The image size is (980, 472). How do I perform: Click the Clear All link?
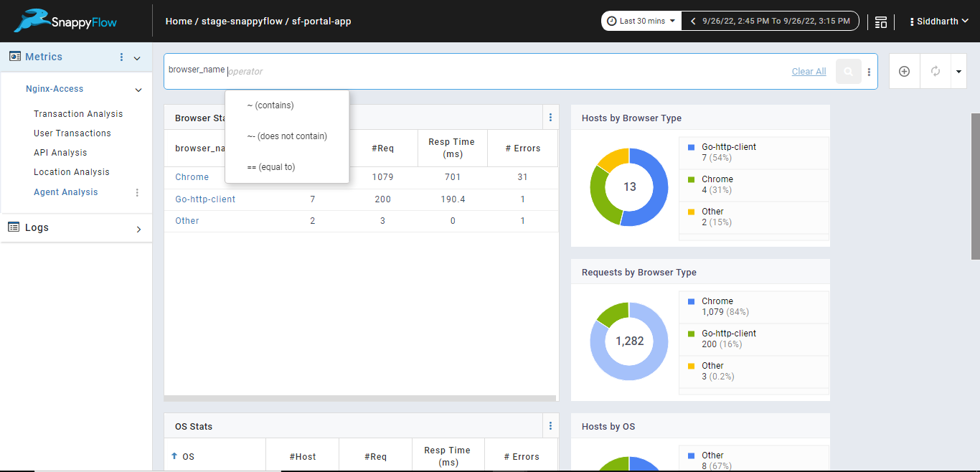tap(809, 72)
